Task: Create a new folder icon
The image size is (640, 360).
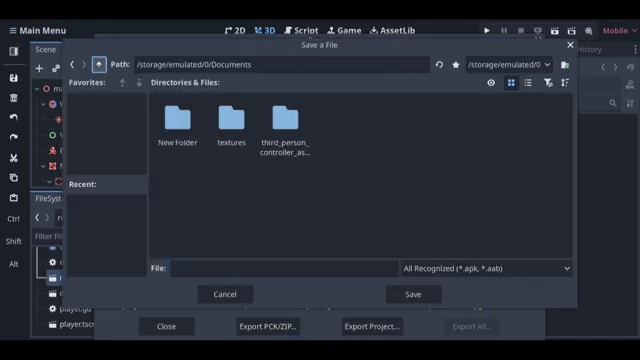Action: point(565,64)
